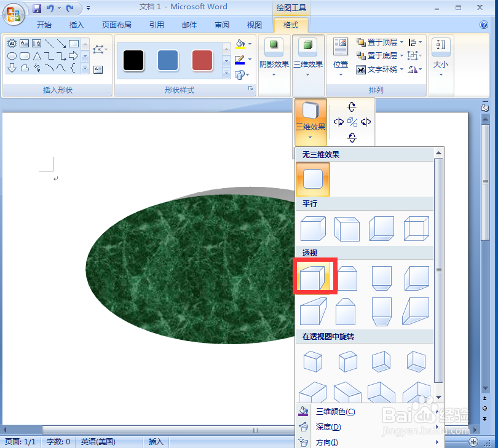
Task: Select the rounded rectangle shape
Action: pos(25,56)
